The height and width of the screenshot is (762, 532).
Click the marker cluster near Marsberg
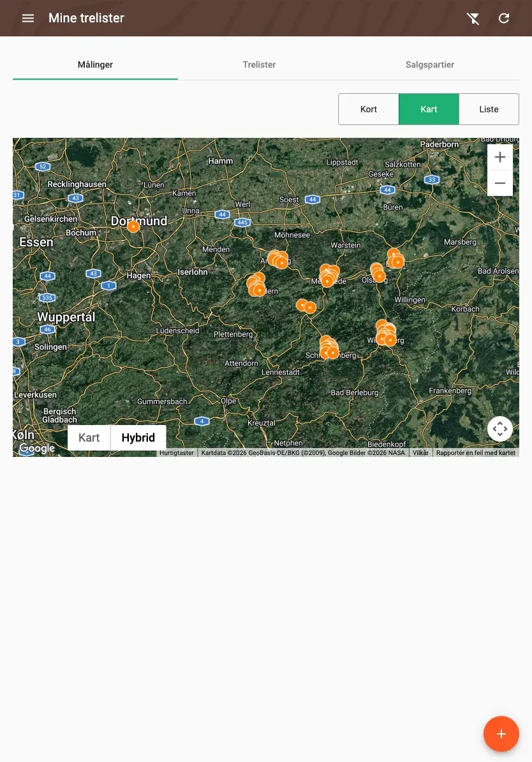coord(395,258)
